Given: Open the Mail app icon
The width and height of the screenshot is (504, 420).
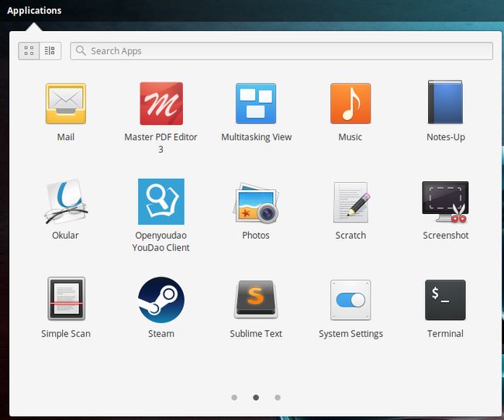Looking at the screenshot, I should click(66, 104).
